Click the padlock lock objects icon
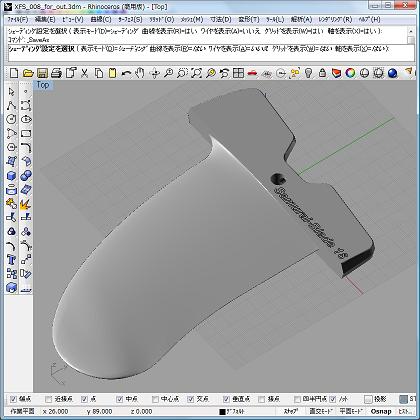This screenshot has width=420, height=420. (322, 73)
